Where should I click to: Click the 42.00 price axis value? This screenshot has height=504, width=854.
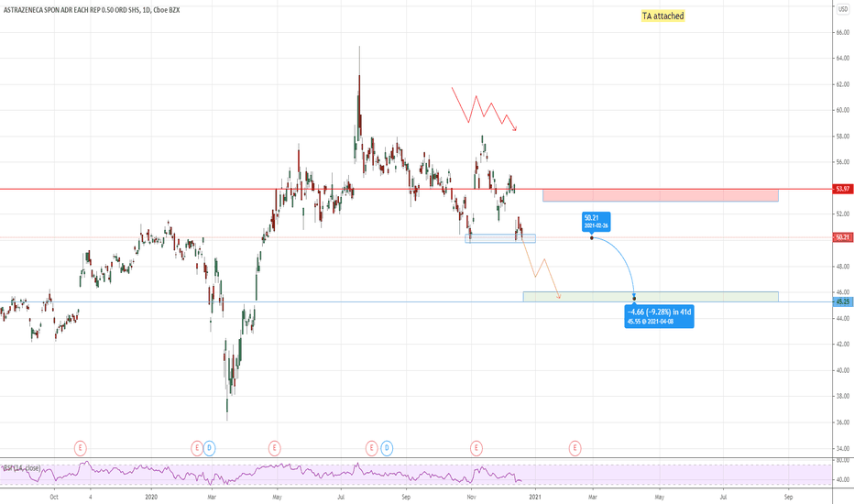[x=843, y=345]
